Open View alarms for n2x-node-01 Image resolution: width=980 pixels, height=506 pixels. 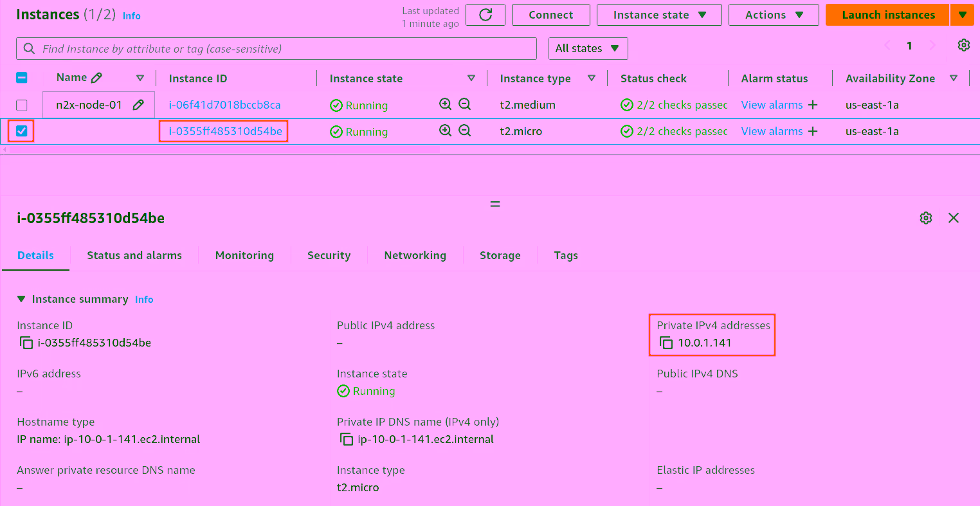click(772, 104)
